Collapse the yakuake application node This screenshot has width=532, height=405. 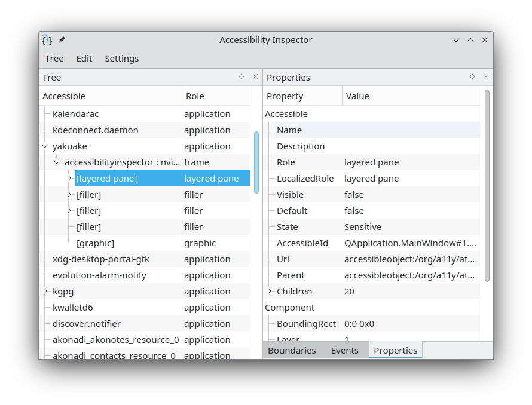point(45,146)
